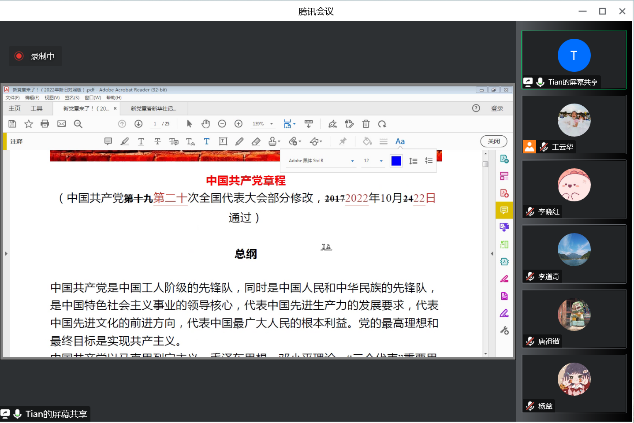Click the zoom out minus icon
This screenshot has height=423, width=634.
(x=222, y=124)
